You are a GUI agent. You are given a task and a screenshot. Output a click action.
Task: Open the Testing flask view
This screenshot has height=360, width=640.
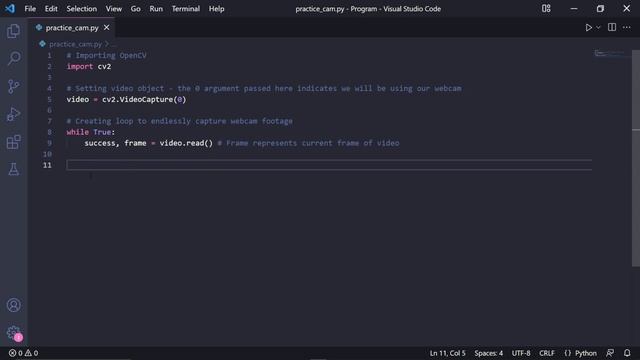coord(13,169)
